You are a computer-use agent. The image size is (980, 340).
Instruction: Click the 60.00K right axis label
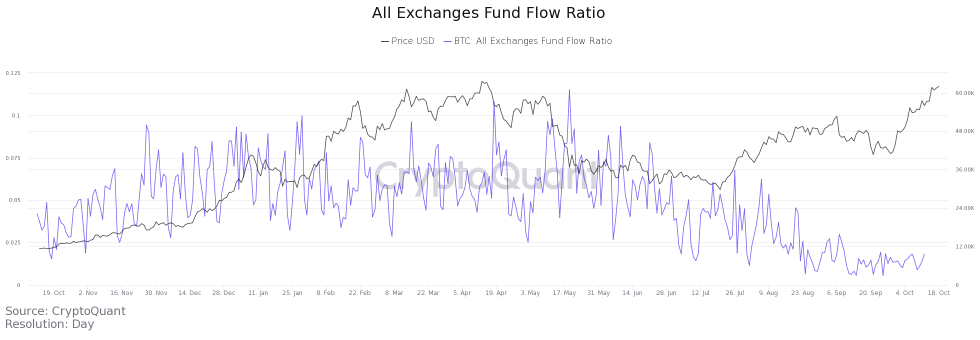point(965,93)
